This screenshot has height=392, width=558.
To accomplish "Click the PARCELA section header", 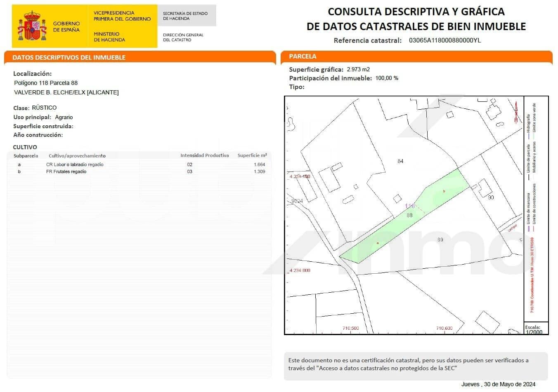I will tap(303, 56).
